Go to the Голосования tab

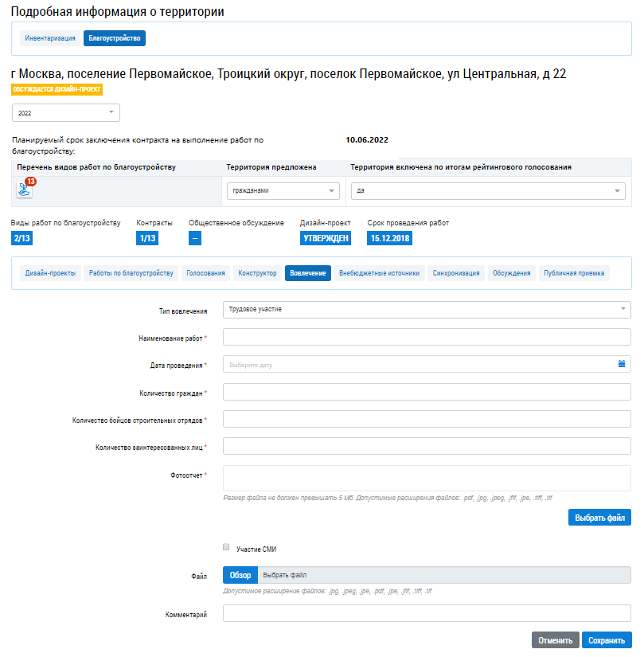click(x=206, y=273)
